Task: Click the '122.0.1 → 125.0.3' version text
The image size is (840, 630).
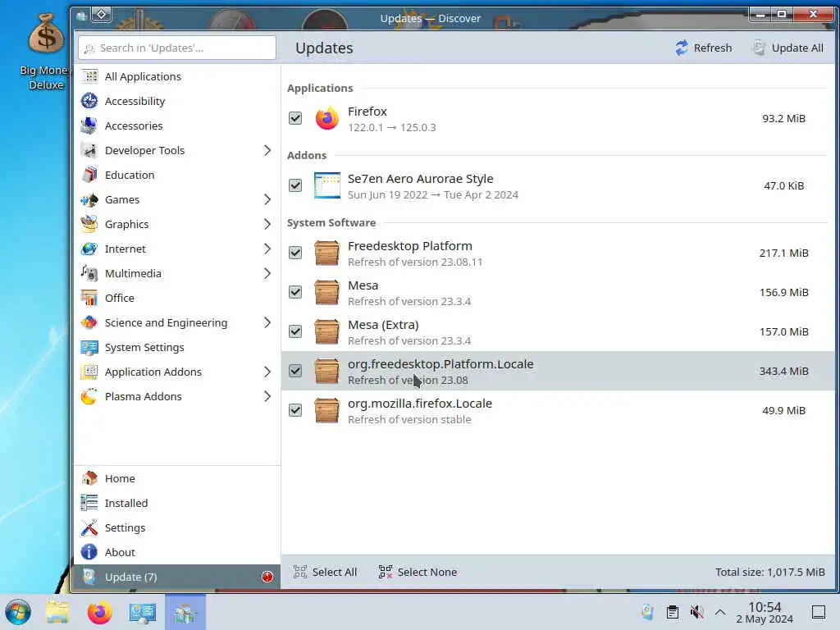Action: [391, 127]
